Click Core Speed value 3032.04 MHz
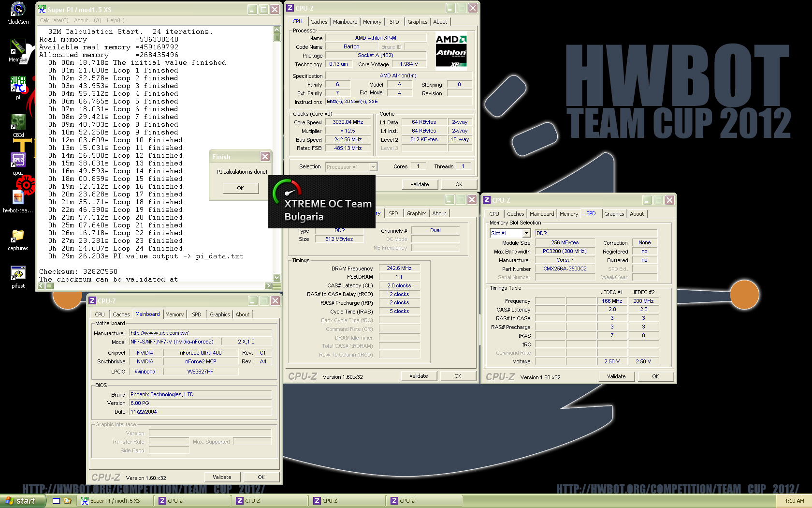The image size is (812, 508). pyautogui.click(x=348, y=122)
